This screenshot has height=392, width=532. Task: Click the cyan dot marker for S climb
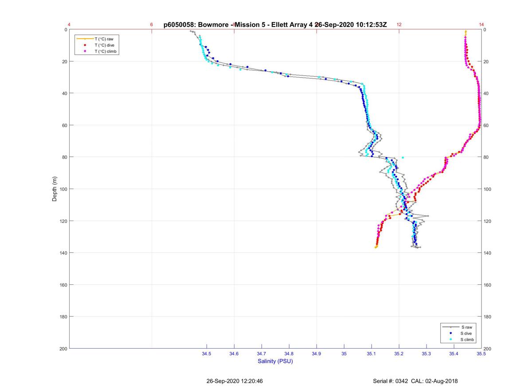[x=450, y=339]
